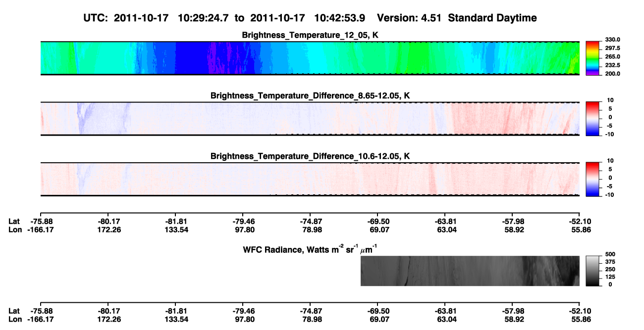Viewport: 644px width, 330px height.
Task: Click the end time "10:42:53.9" in the title
Action: click(340, 18)
